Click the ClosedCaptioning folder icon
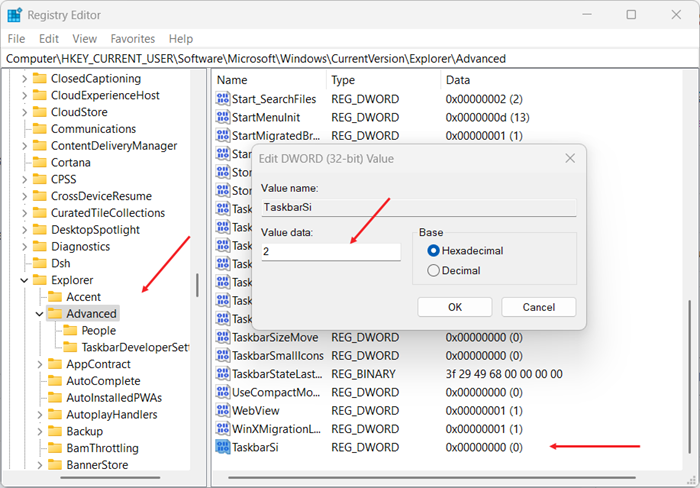Image resolution: width=700 pixels, height=488 pixels. tap(40, 78)
